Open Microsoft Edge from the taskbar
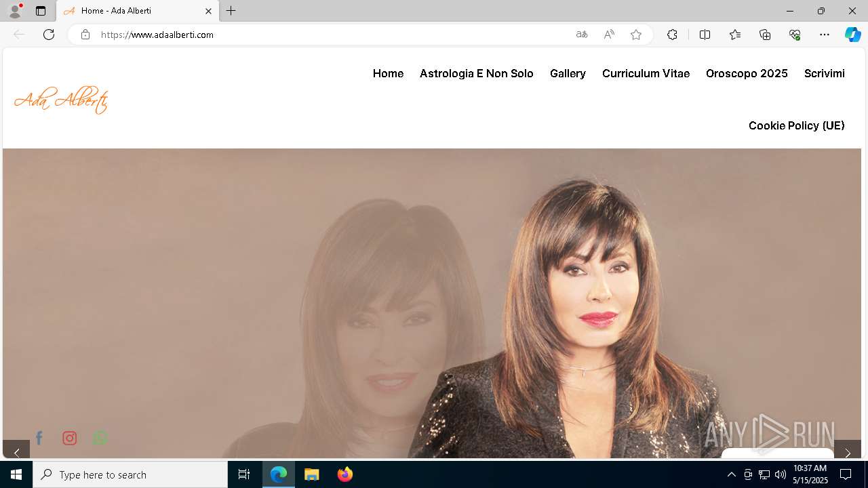 [279, 474]
